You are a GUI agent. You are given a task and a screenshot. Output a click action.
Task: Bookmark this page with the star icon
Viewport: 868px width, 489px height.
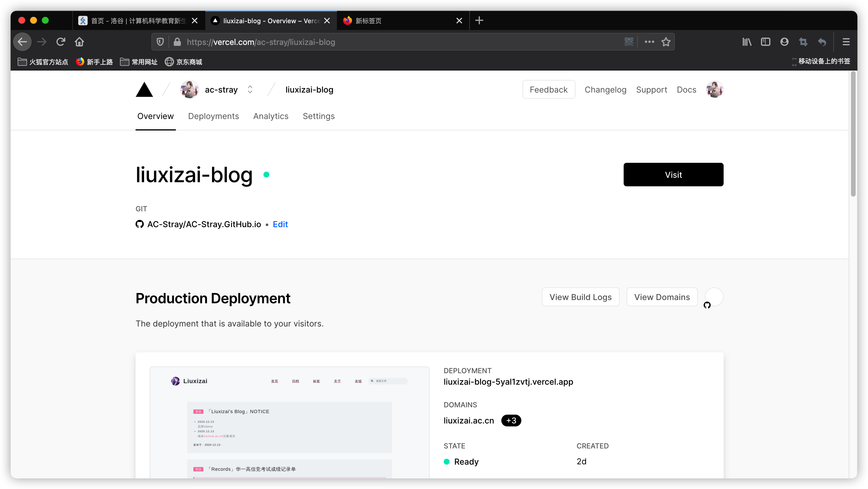point(666,42)
